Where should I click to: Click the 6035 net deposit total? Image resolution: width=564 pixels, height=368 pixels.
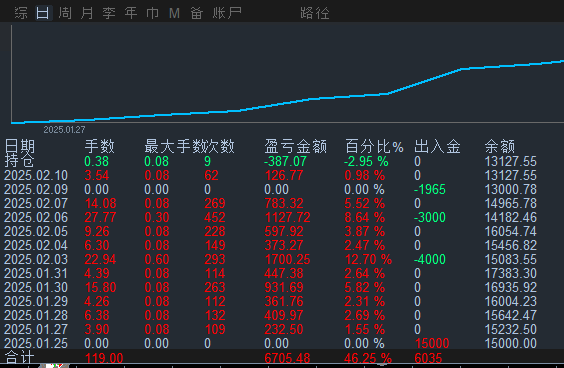tap(428, 358)
